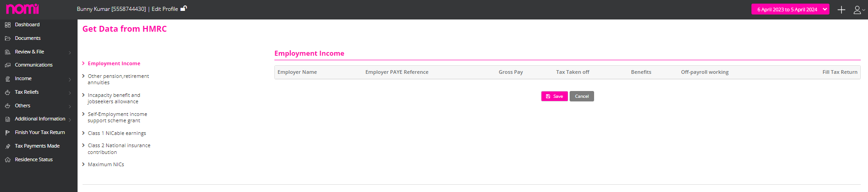Select Self-Employment income support scheme grant
Screen dimensions: 868x192
pos(117,117)
